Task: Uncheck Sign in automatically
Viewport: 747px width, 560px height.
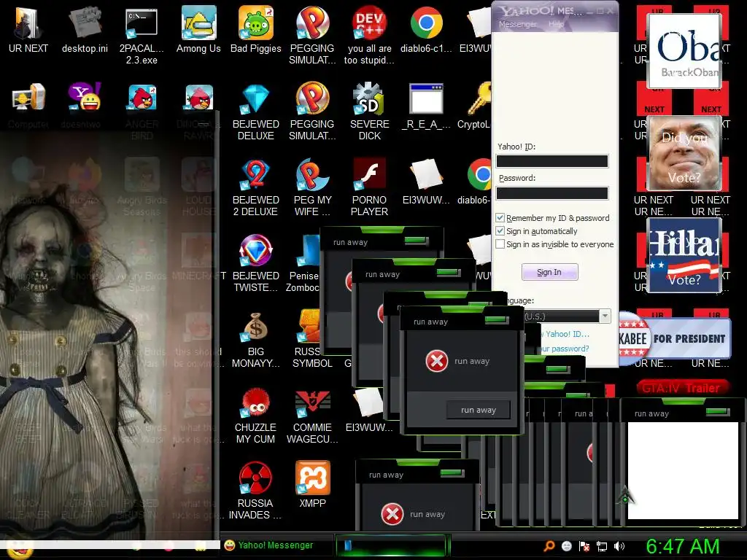Action: [x=500, y=231]
